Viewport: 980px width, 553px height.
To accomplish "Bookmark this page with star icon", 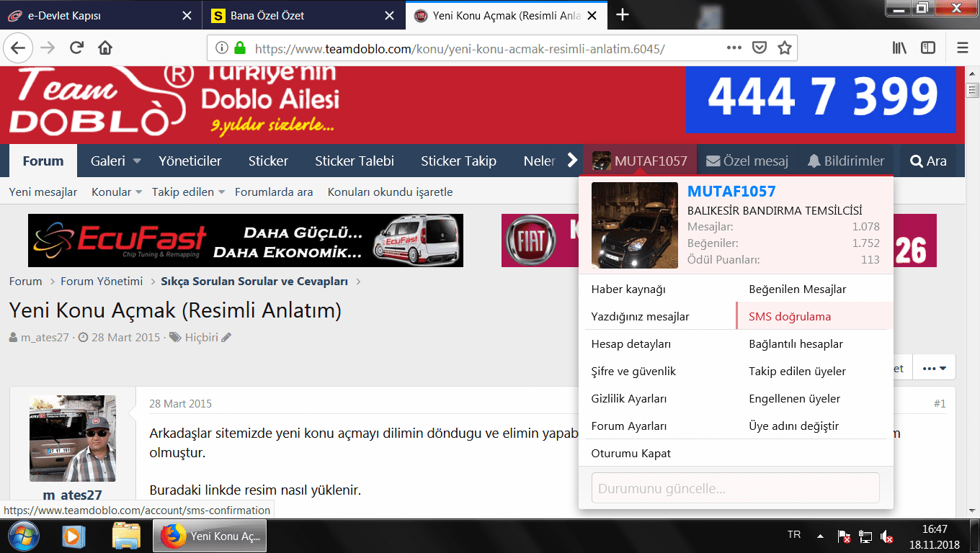I will click(785, 48).
